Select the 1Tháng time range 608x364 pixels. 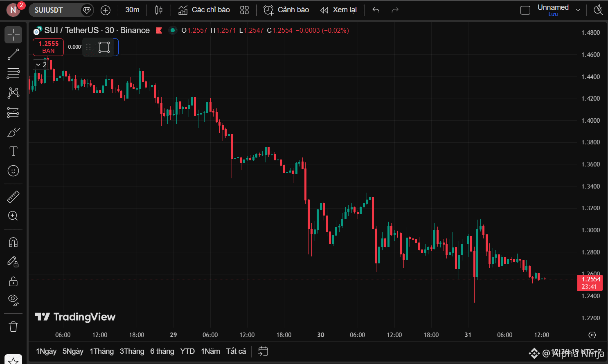pyautogui.click(x=101, y=351)
